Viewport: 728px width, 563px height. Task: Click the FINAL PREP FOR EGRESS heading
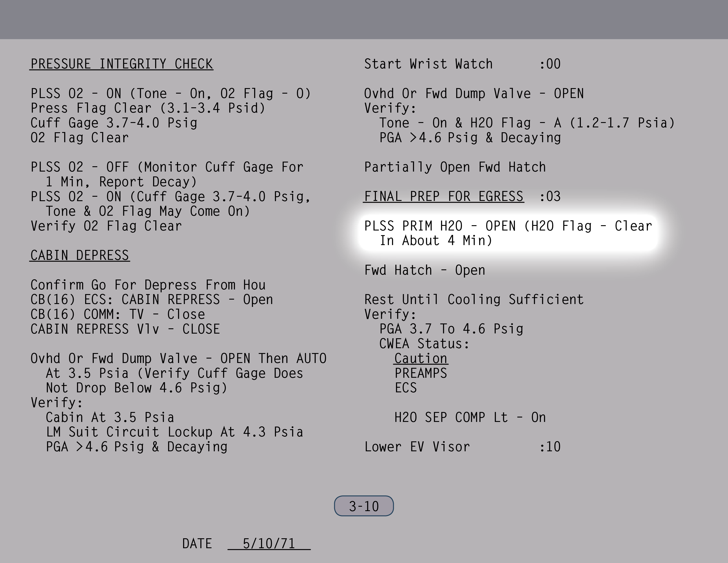[443, 196]
